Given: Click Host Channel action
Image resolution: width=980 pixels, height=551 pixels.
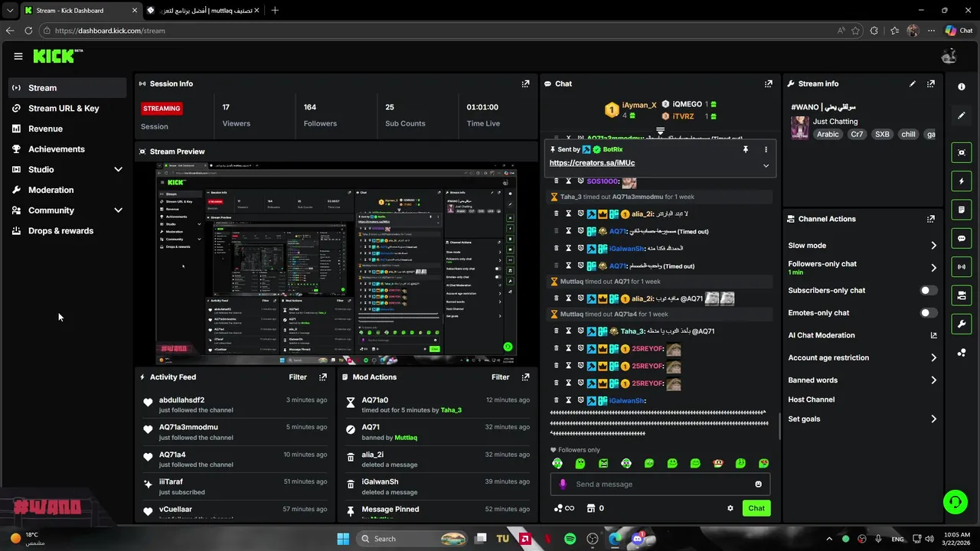Looking at the screenshot, I should coord(811,399).
